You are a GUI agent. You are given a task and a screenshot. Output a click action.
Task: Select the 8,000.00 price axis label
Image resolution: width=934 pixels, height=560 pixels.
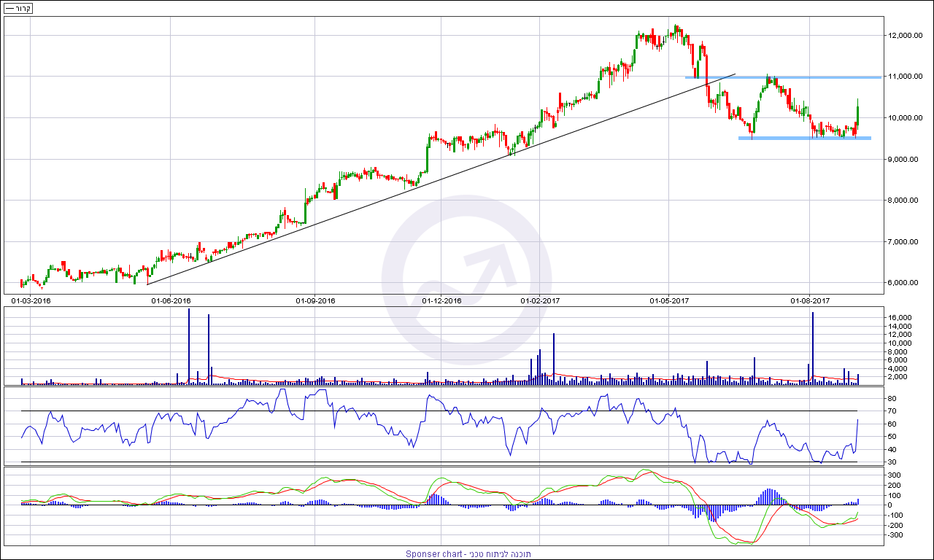(903, 201)
